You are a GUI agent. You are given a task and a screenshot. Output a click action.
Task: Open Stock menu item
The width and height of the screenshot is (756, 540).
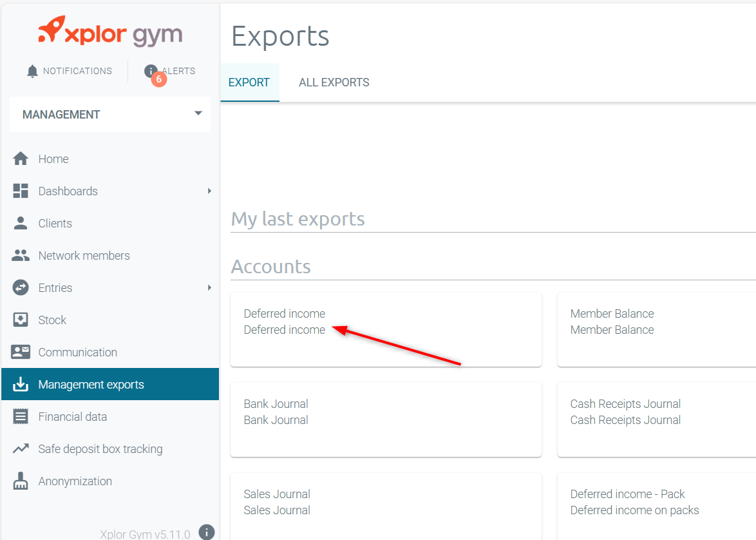[110, 320]
